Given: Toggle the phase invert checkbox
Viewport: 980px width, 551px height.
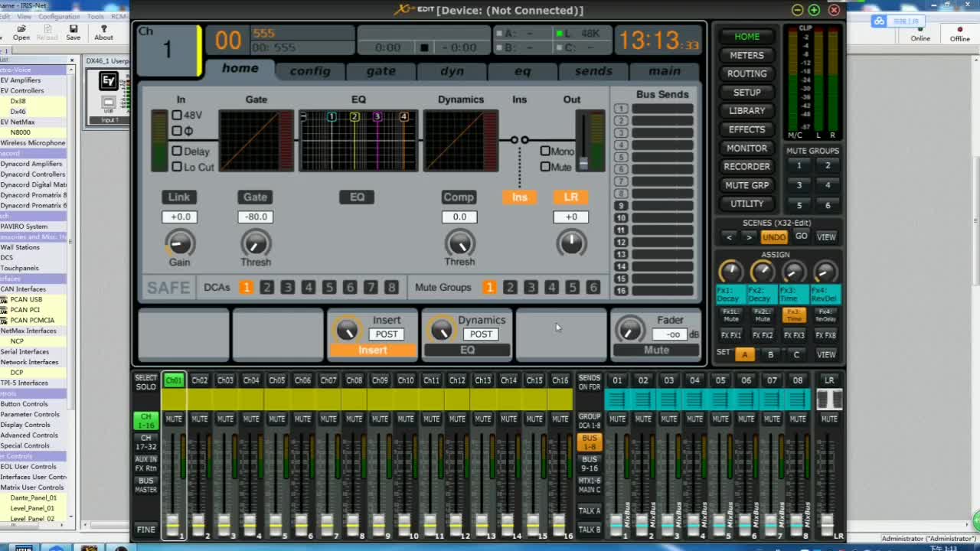Looking at the screenshot, I should [177, 130].
